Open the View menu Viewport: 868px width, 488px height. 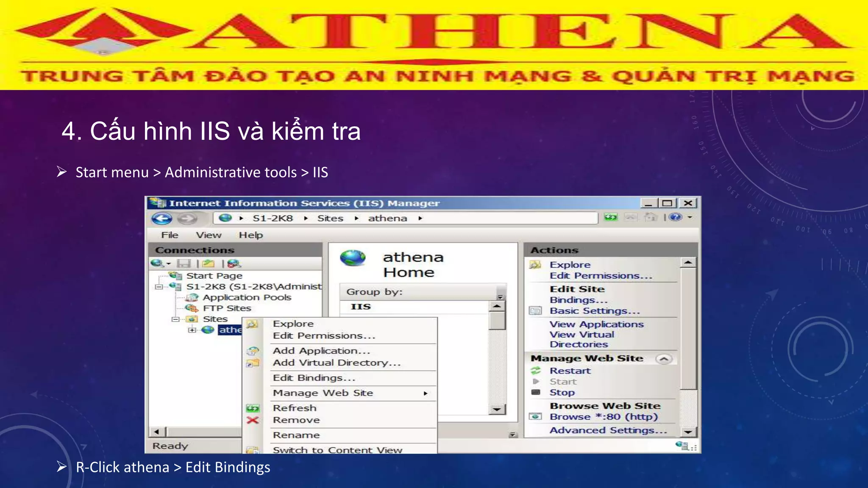click(x=209, y=235)
